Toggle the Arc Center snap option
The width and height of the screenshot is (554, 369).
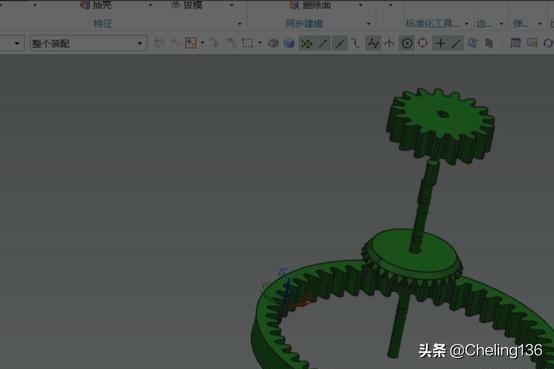[407, 43]
